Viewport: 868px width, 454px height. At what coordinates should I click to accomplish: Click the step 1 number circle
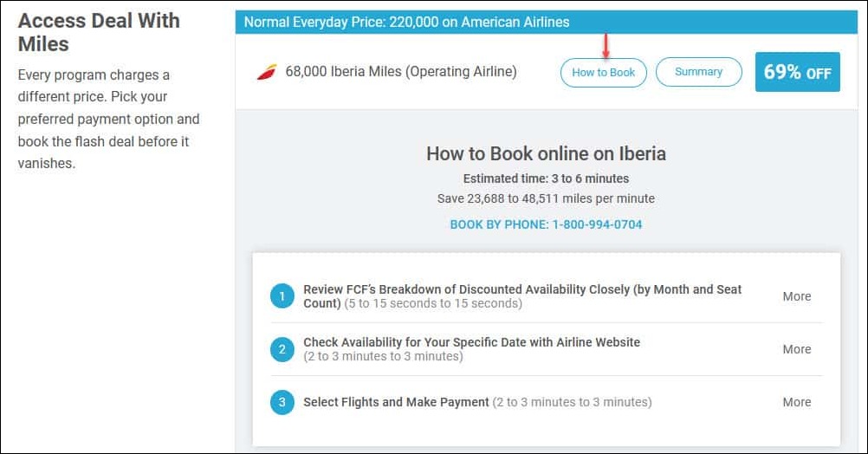[x=282, y=296]
